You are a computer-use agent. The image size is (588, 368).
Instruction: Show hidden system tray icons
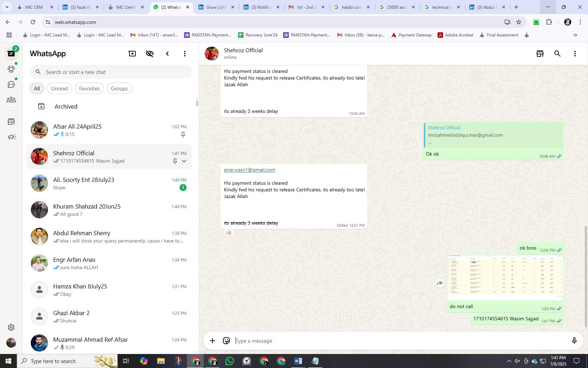509,361
